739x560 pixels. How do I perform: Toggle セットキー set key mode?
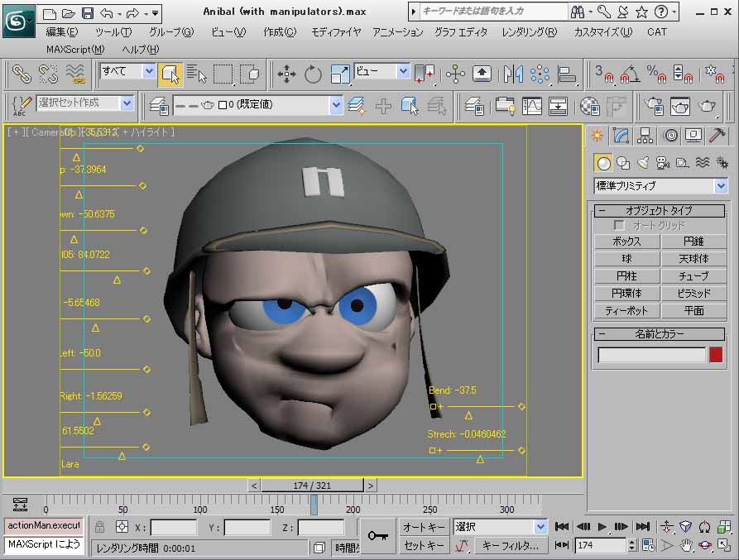[x=424, y=545]
